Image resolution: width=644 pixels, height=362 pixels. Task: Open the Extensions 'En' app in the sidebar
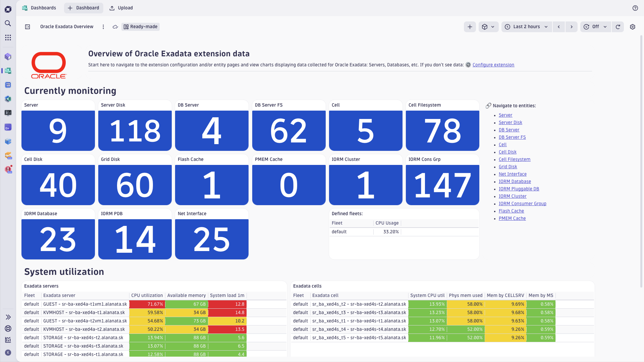tap(8, 127)
